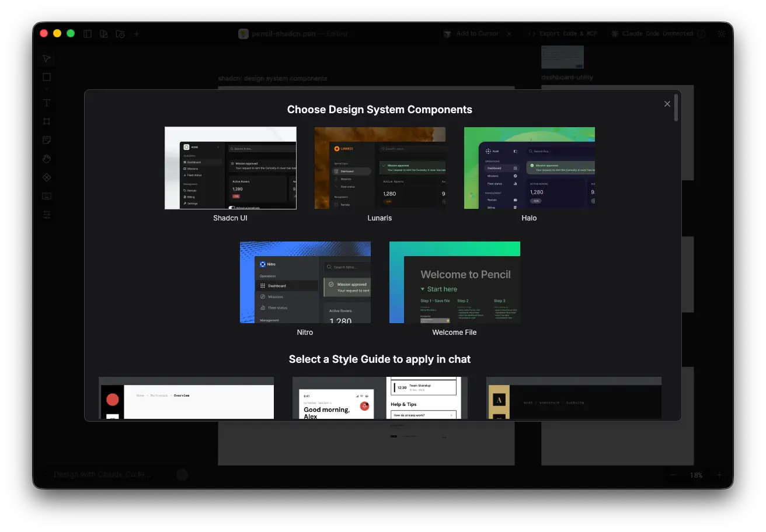The image size is (766, 532).
Task: Select the Rectangle shape tool
Action: pyautogui.click(x=47, y=77)
